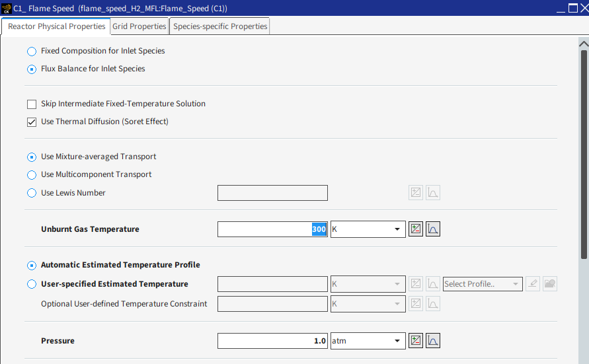Viewport: 589px width, 364px height.
Task: Click the vertical scrollbar thumb
Action: coord(584,152)
